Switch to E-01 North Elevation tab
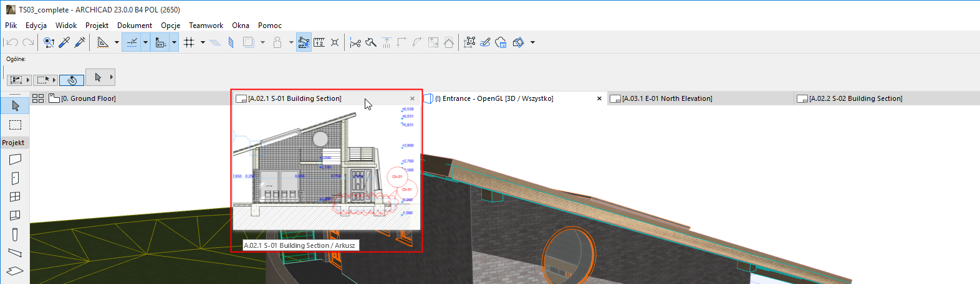The height and width of the screenshot is (284, 980). [x=666, y=98]
